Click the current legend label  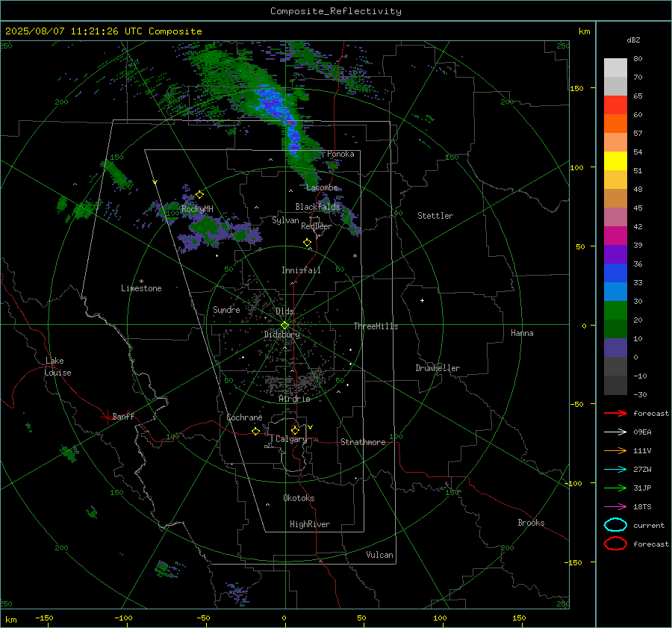click(x=648, y=525)
